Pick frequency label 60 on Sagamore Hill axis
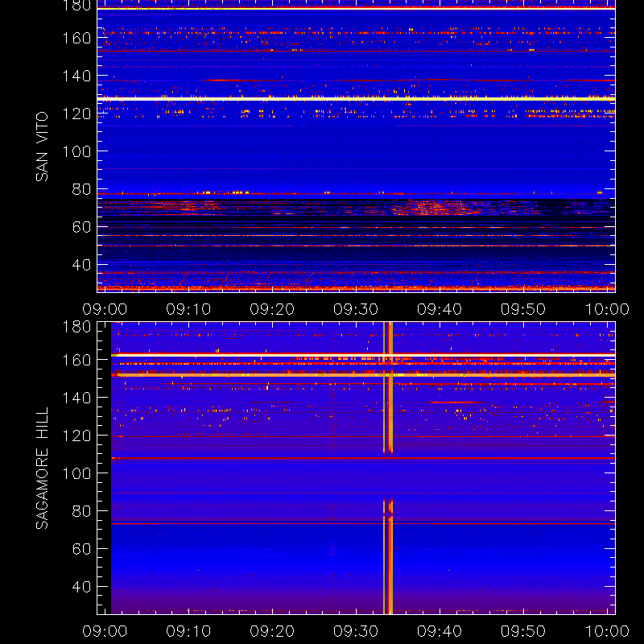The height and width of the screenshot is (644, 644). 81,549
